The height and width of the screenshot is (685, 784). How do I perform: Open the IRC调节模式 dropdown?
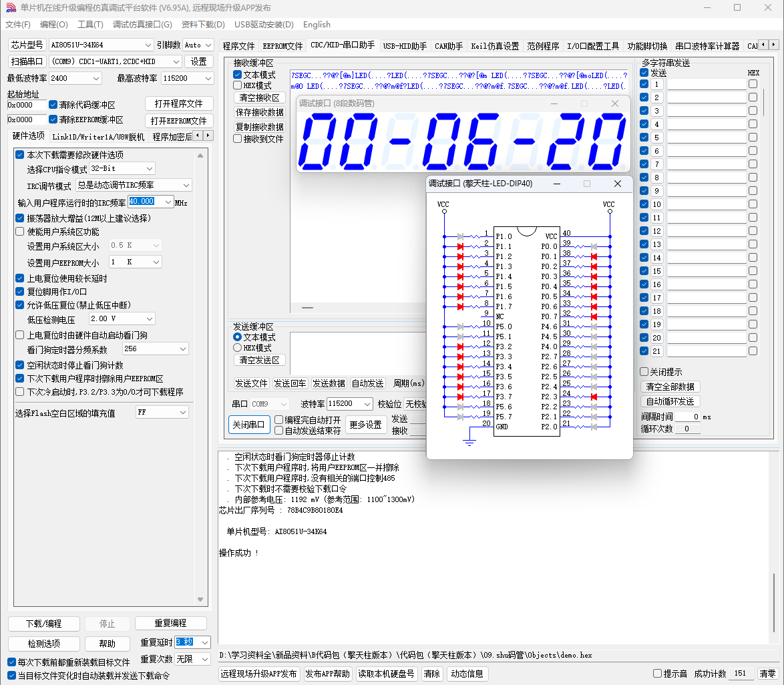point(186,185)
